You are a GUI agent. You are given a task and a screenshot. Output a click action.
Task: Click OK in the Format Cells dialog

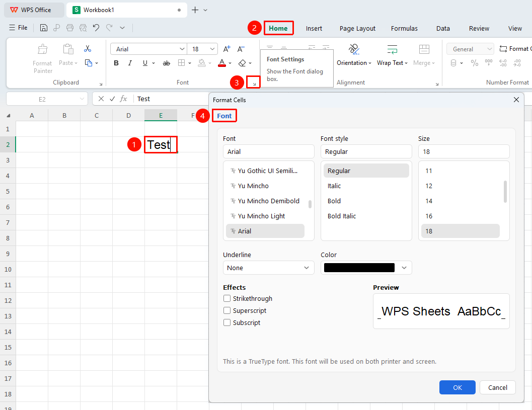457,387
